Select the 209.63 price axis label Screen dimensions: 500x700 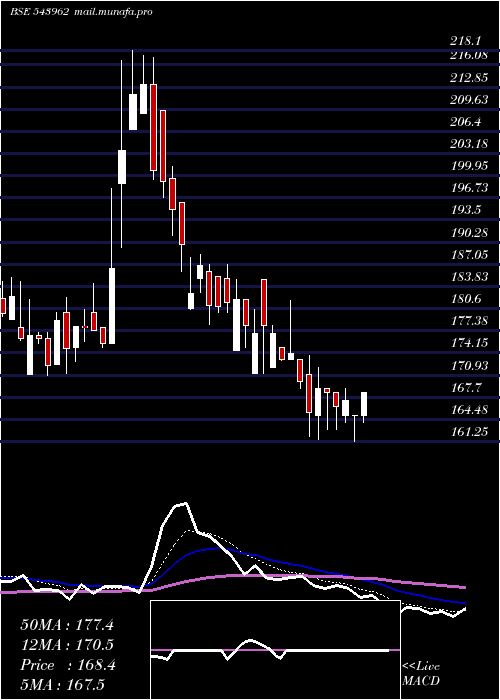coord(469,100)
